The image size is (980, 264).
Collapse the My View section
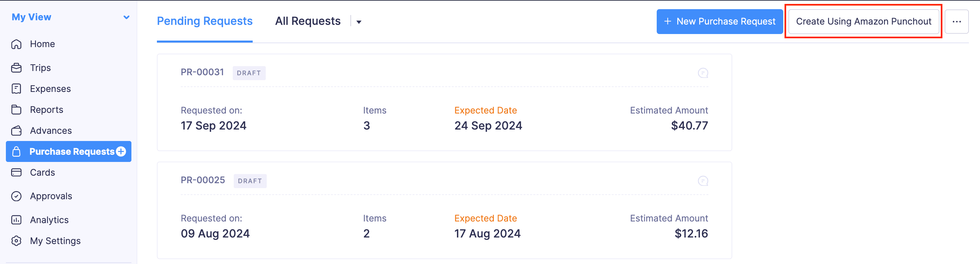[x=126, y=17]
